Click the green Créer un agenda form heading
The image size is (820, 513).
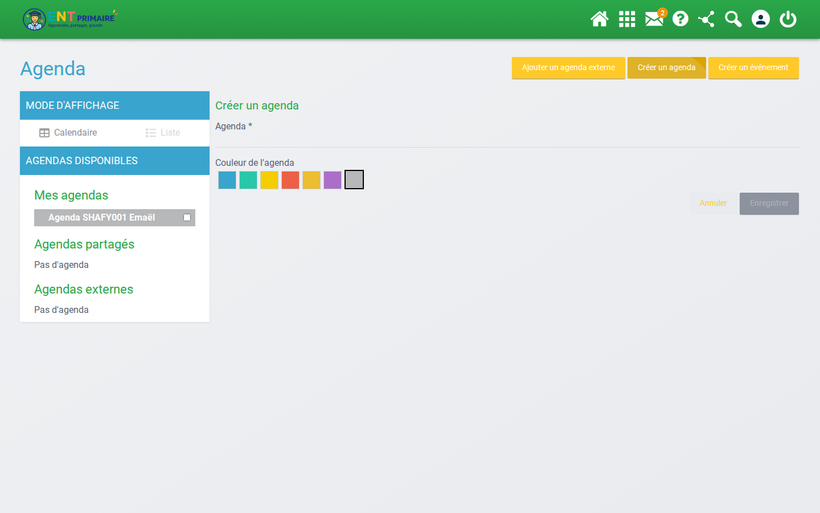pos(257,106)
